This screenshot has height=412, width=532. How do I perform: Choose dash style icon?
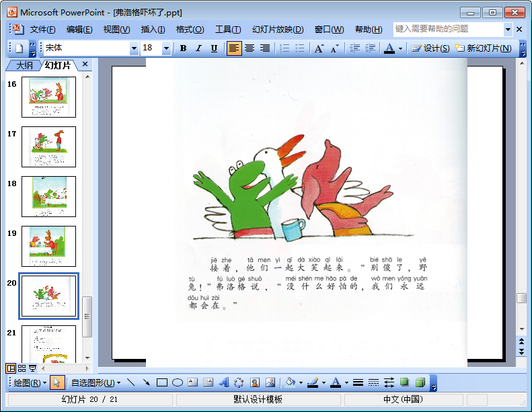(373, 383)
